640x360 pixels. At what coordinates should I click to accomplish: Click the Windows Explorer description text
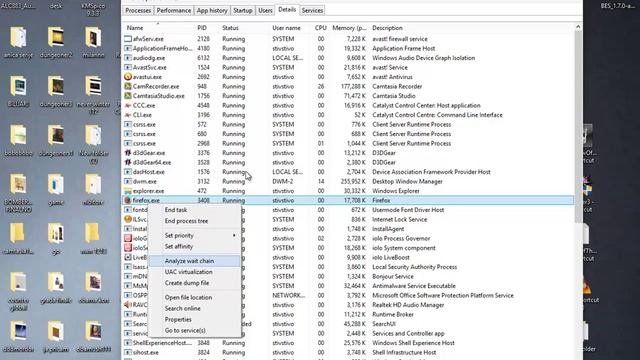(396, 191)
